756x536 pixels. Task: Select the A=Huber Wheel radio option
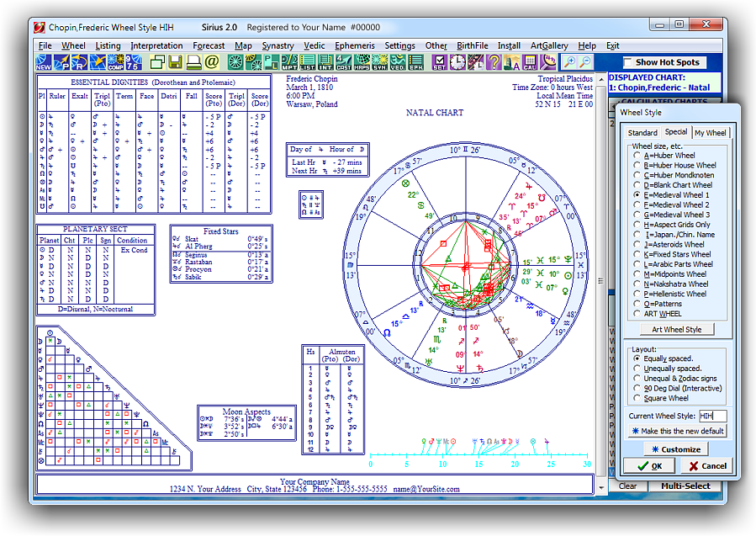[x=637, y=156]
